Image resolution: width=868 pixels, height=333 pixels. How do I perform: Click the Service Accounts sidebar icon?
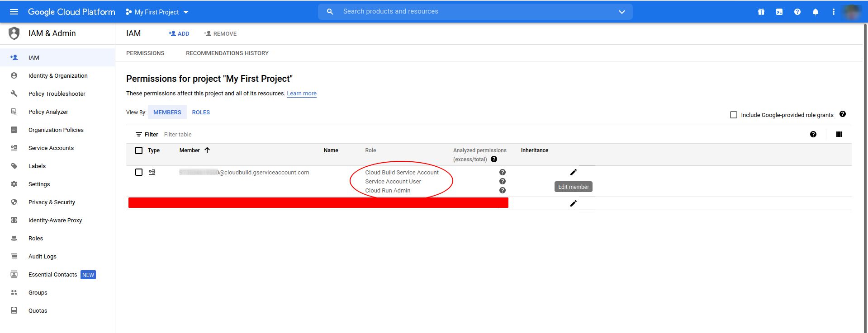[x=14, y=148]
